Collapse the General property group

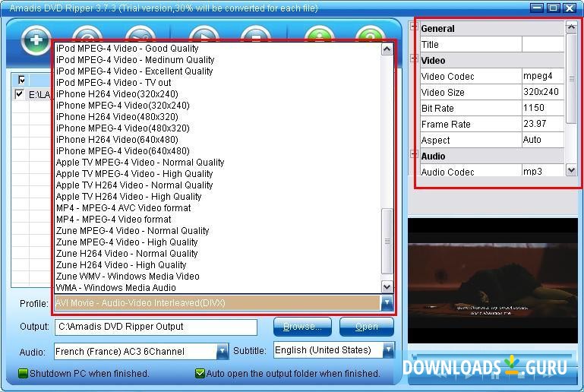(414, 27)
